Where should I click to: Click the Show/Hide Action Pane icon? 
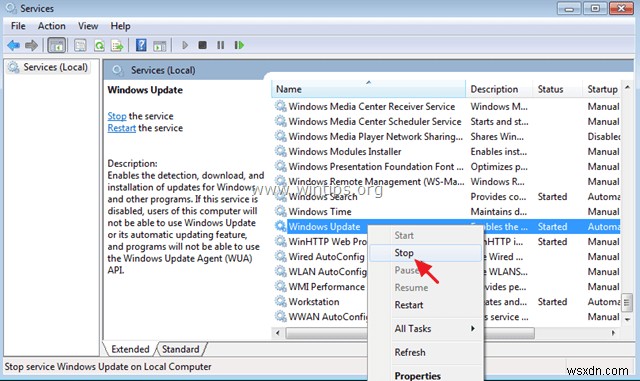click(x=160, y=46)
